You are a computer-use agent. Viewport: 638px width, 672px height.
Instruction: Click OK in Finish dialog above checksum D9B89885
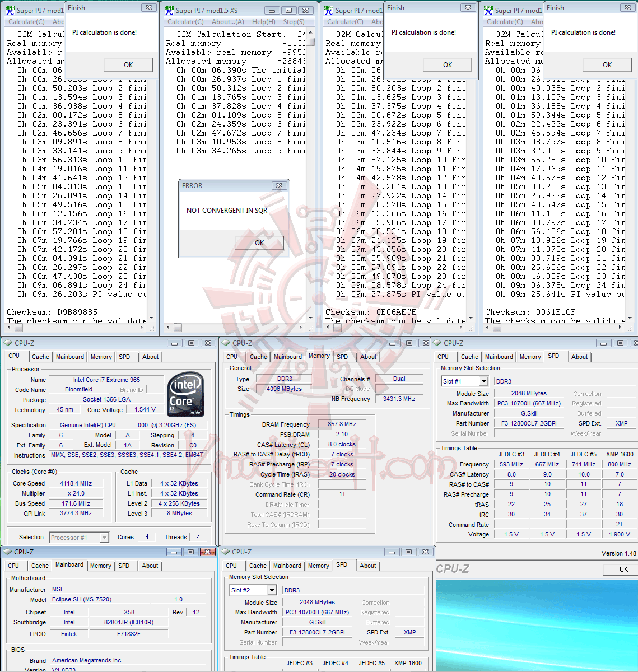pyautogui.click(x=128, y=64)
